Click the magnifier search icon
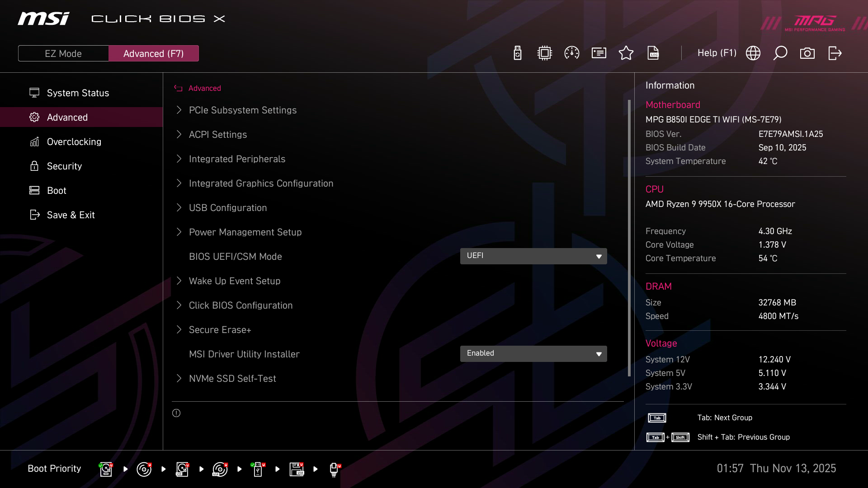This screenshot has height=488, width=868. (780, 53)
